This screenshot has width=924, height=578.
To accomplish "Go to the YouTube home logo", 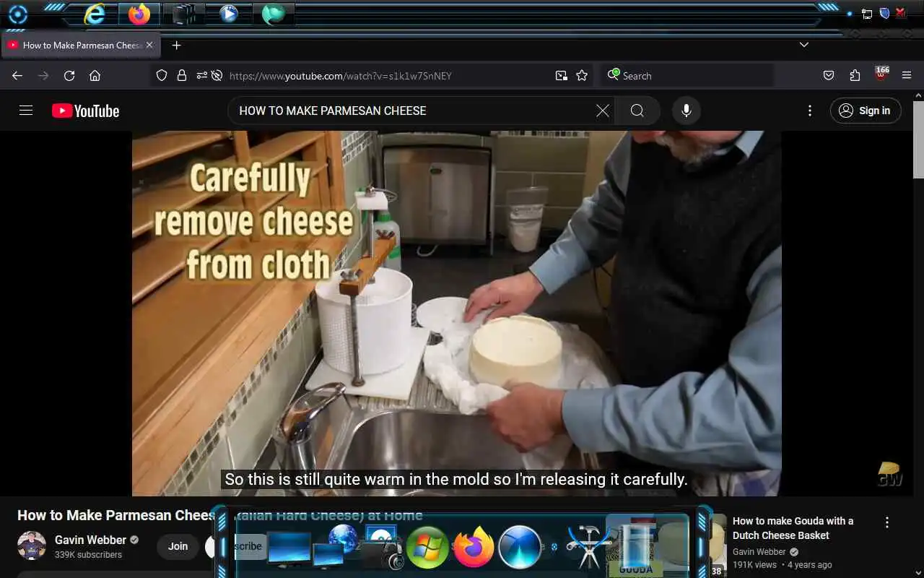I will point(85,111).
